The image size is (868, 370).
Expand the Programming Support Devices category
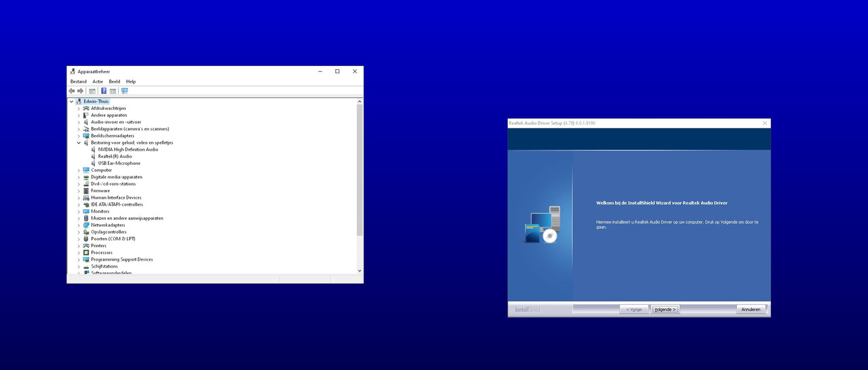coord(79,259)
